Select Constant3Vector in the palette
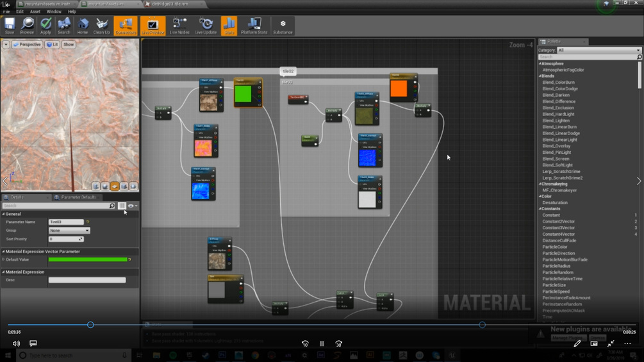Screen dimensions: 644x362 pos(558,228)
